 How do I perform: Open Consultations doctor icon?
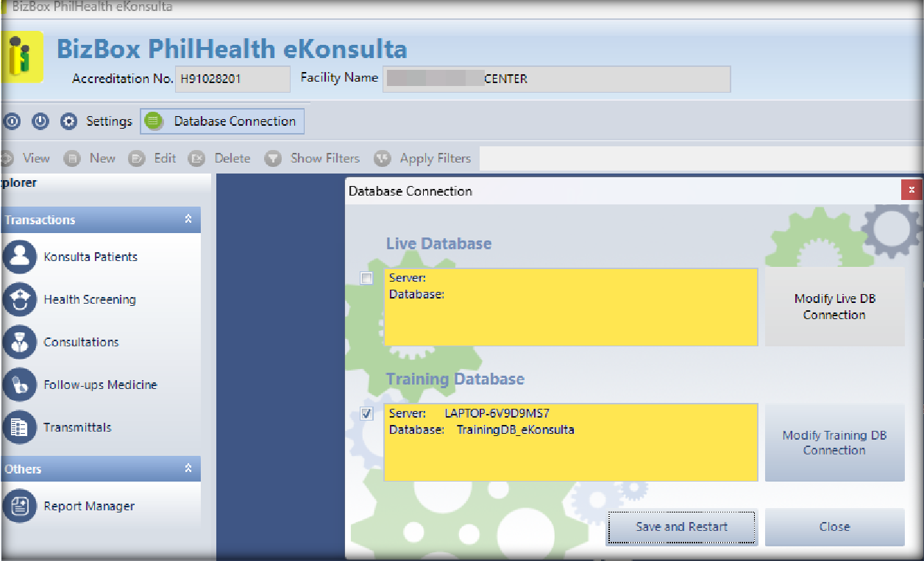click(x=20, y=342)
